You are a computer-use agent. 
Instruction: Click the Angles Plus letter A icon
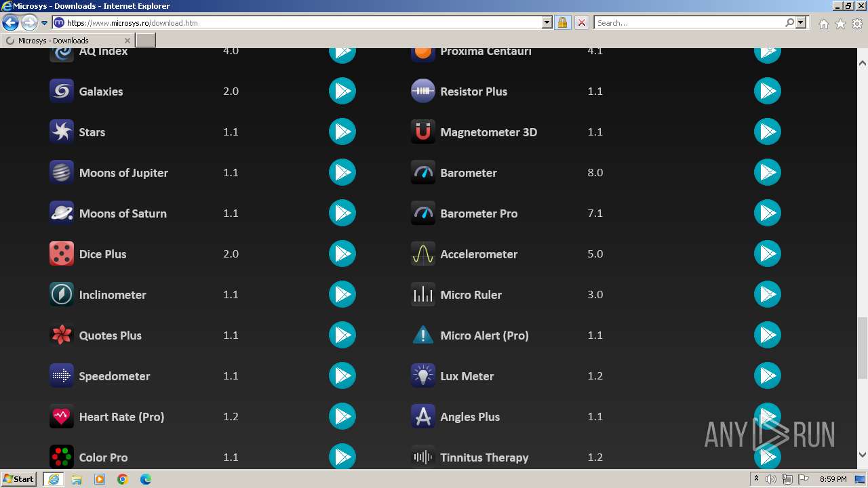[x=423, y=416]
